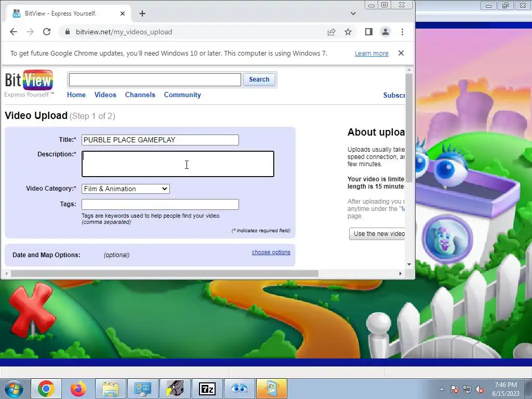Follow the Learn more link
This screenshot has height=399, width=532.
tap(371, 54)
